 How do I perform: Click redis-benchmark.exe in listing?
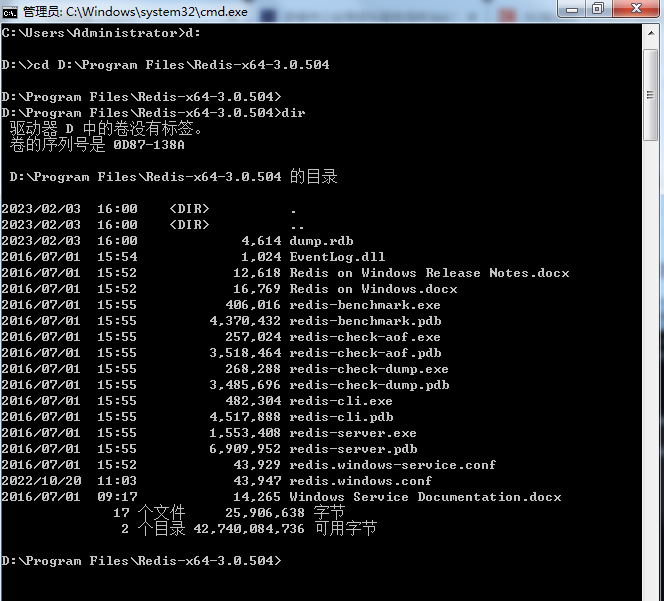tap(365, 305)
